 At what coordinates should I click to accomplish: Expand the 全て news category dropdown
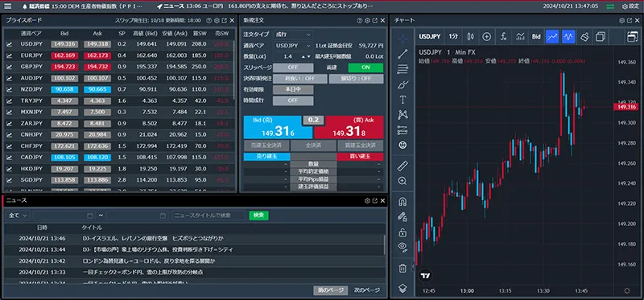[x=18, y=216]
